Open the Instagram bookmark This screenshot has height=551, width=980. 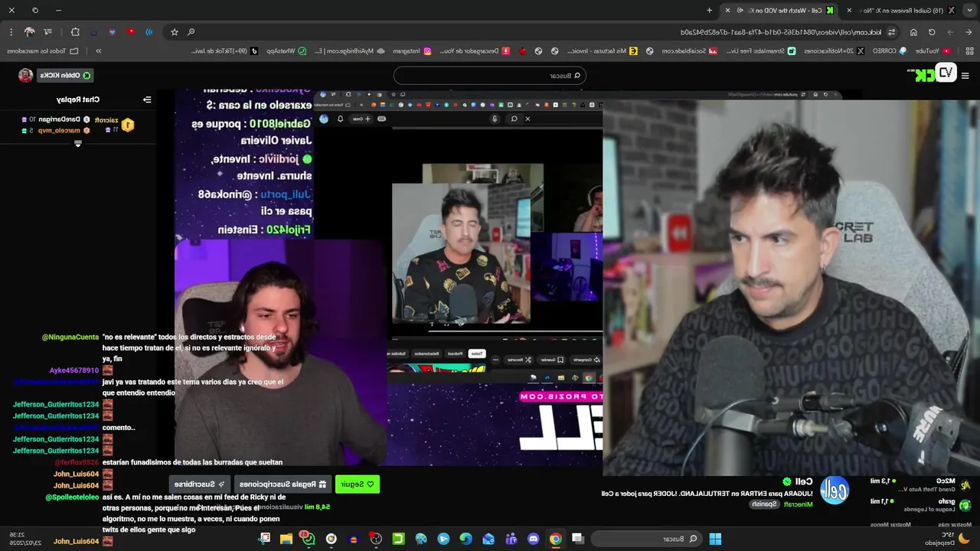click(412, 51)
